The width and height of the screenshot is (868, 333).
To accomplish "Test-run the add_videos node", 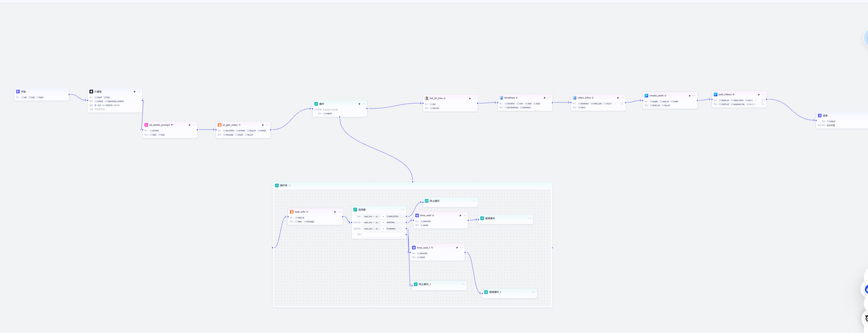I will click(759, 95).
